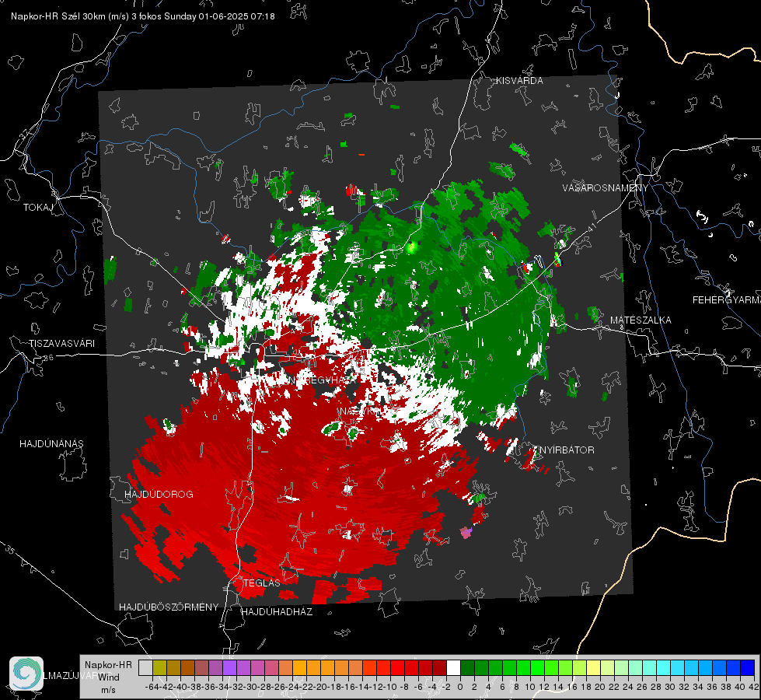The height and width of the screenshot is (700, 761).
Task: Click the road number 36 near Tiszavasvári
Action: pyautogui.click(x=48, y=358)
